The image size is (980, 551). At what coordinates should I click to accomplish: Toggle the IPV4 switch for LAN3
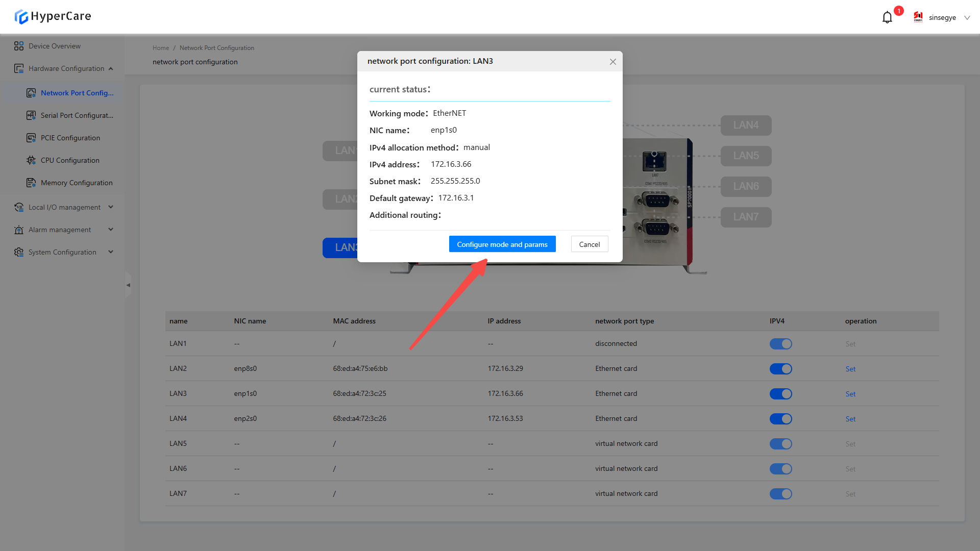780,394
